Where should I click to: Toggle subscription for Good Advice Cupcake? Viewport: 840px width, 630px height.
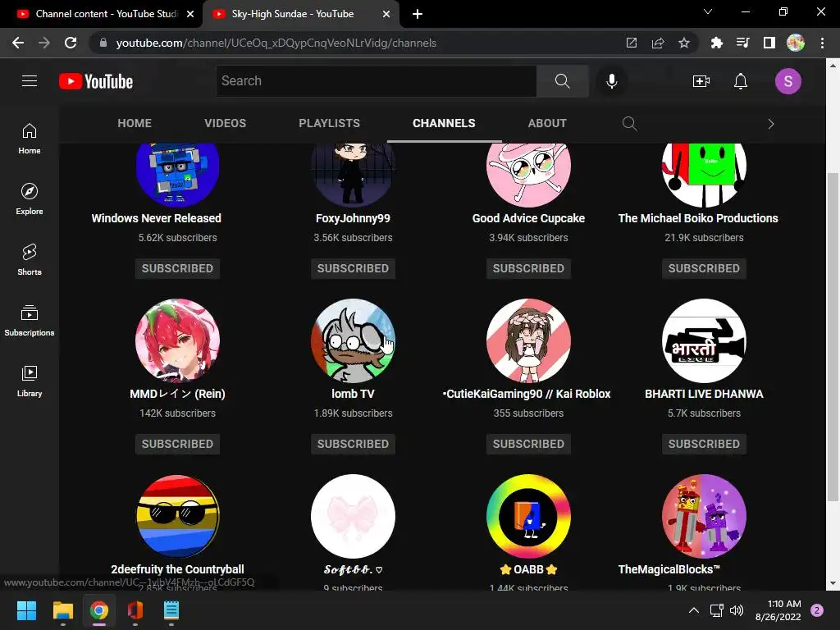click(528, 268)
